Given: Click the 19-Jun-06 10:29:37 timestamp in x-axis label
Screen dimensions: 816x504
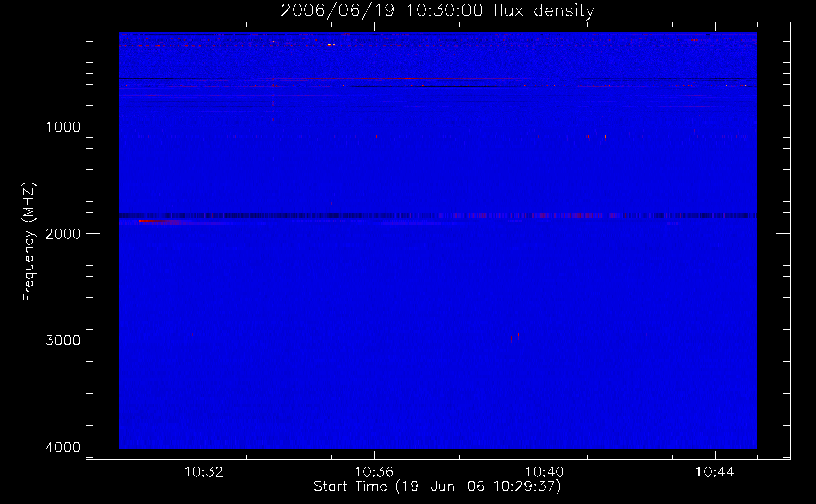Looking at the screenshot, I should 478,486.
